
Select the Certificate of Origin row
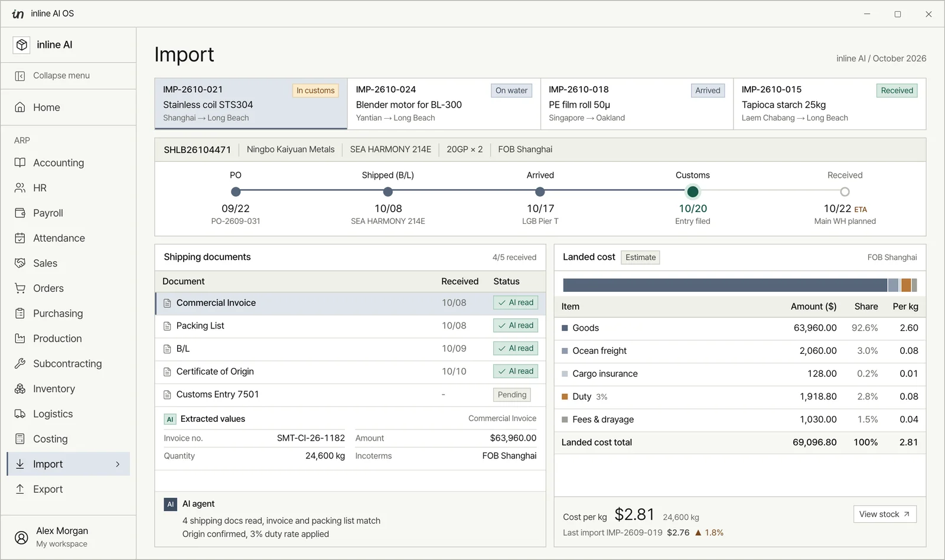[351, 372]
